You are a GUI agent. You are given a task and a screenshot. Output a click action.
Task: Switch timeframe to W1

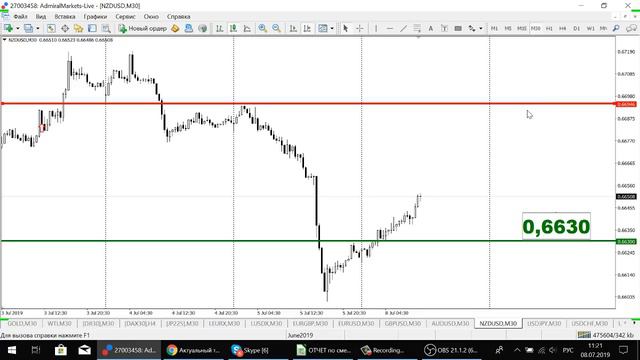pos(590,28)
